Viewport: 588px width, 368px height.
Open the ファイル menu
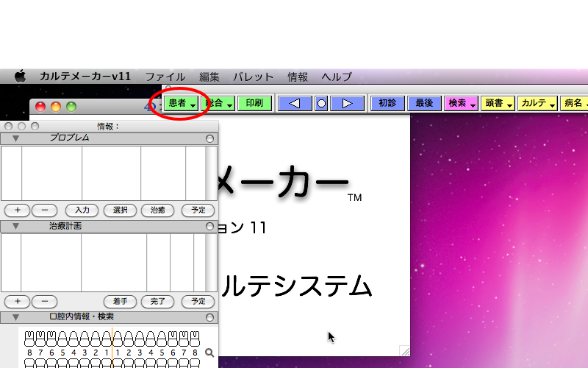165,77
